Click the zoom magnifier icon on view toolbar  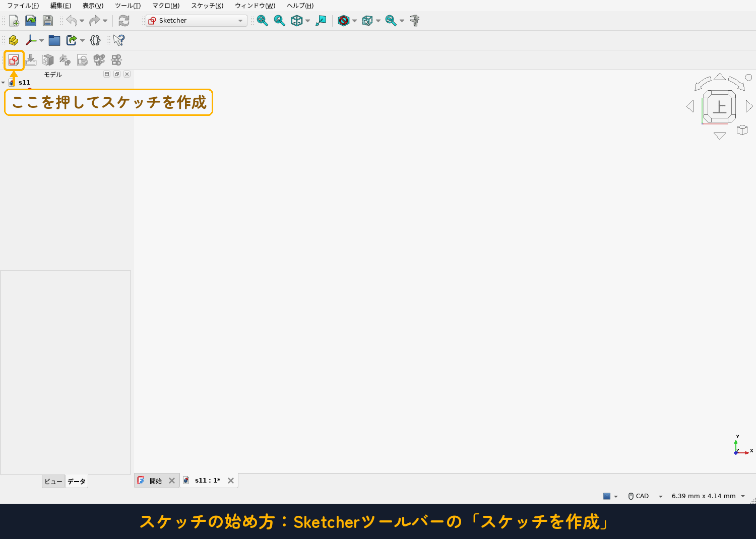pyautogui.click(x=391, y=21)
